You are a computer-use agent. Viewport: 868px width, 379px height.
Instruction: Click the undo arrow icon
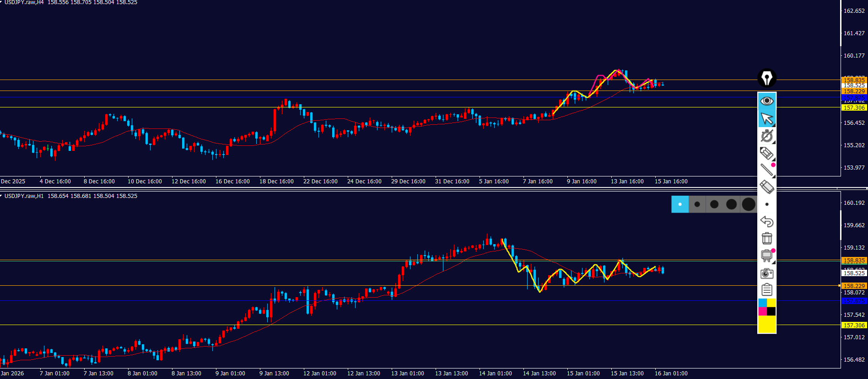767,221
